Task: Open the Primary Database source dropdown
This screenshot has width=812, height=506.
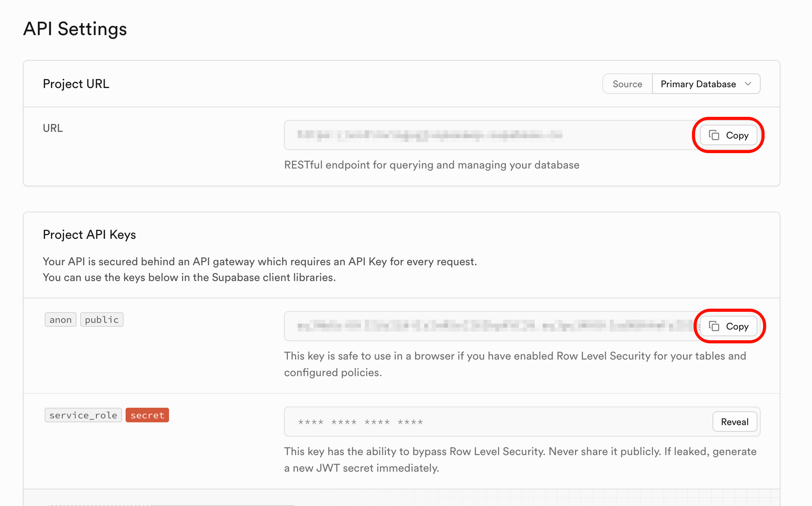Action: click(x=698, y=84)
